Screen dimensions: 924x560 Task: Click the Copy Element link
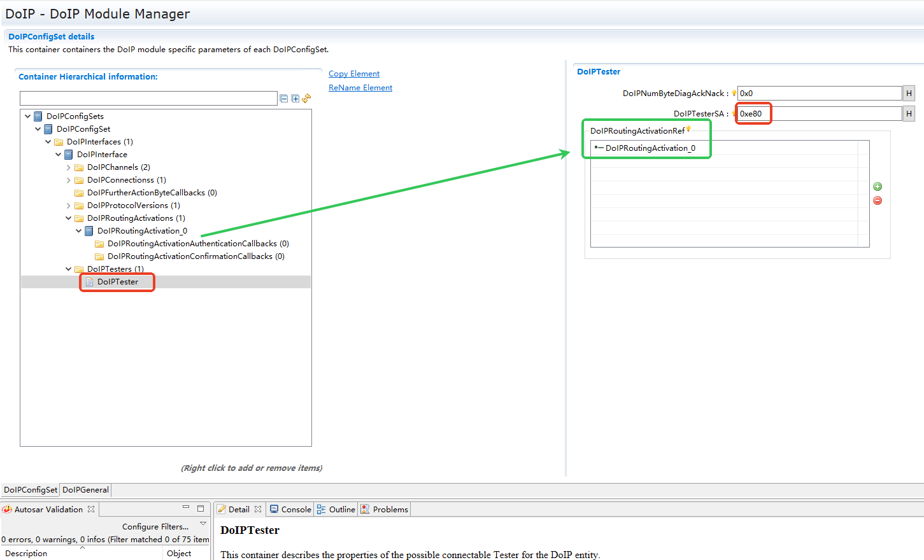pos(354,74)
